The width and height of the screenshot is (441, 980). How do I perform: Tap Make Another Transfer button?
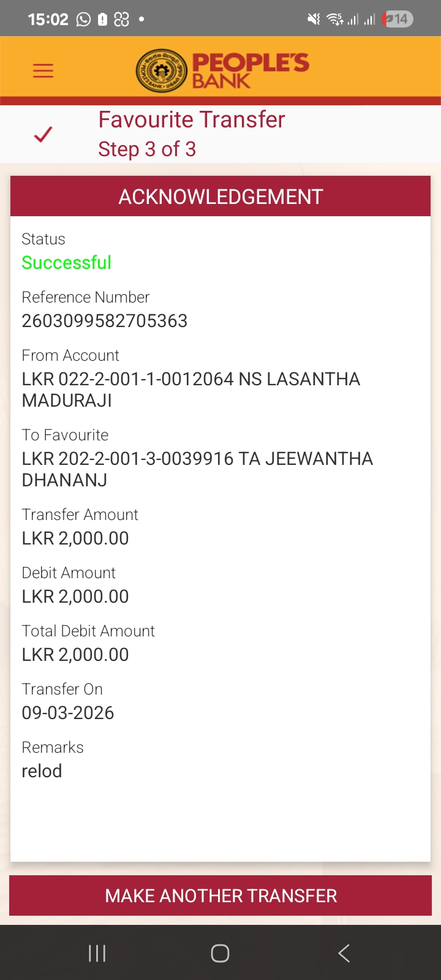221,895
